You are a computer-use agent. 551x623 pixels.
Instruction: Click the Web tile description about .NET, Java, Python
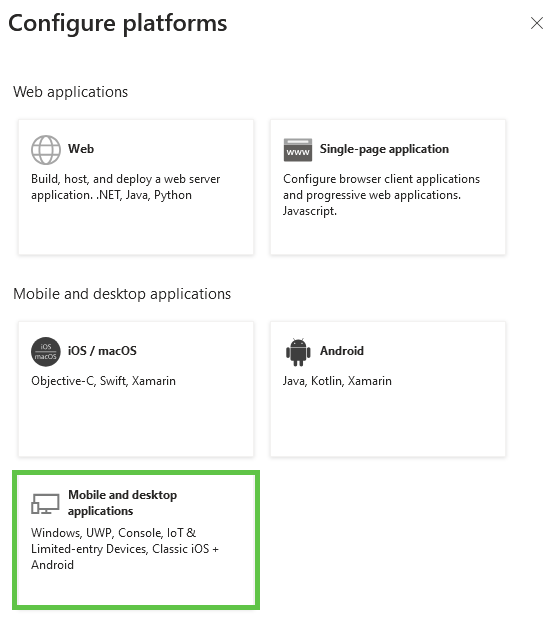pyautogui.click(x=126, y=187)
